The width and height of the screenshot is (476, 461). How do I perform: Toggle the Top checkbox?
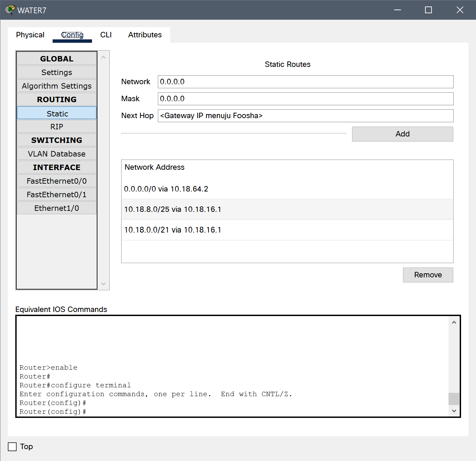12,447
